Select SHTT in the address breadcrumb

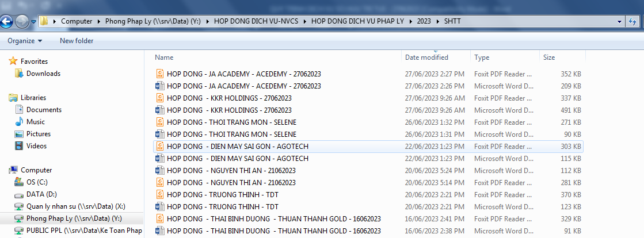click(452, 21)
